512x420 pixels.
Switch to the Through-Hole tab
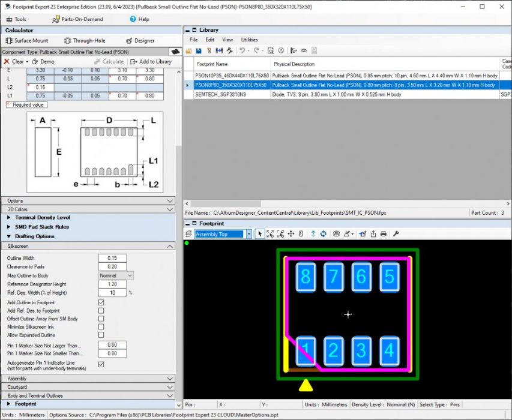[85, 41]
